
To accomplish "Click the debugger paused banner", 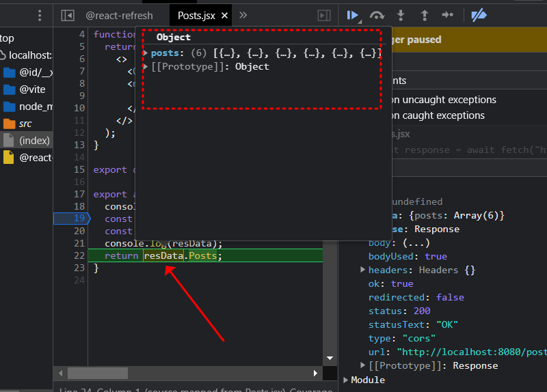I will [469, 40].
